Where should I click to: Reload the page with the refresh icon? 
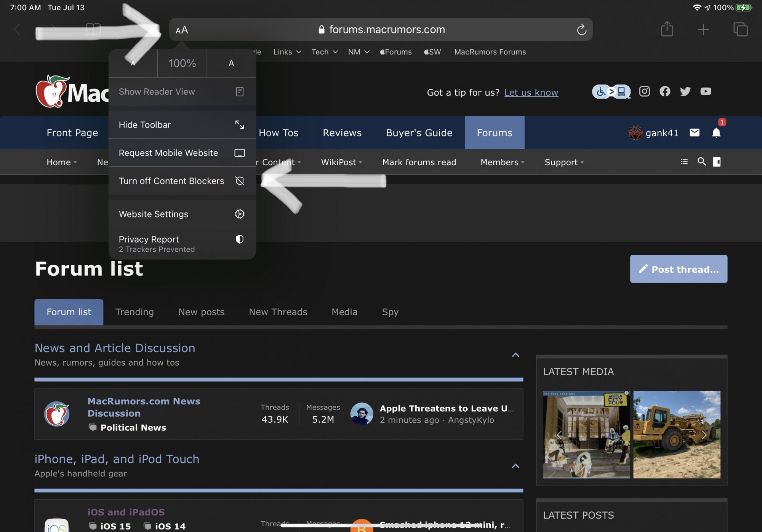coord(581,30)
